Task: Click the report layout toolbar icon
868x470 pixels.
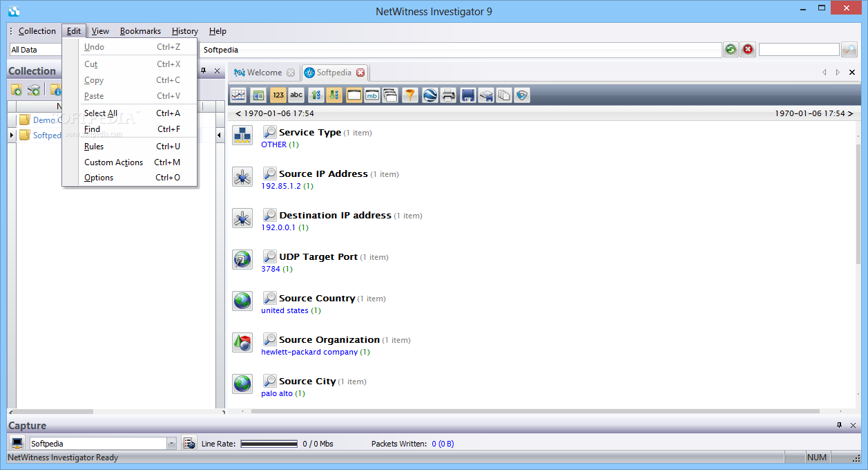Action: pyautogui.click(x=258, y=95)
